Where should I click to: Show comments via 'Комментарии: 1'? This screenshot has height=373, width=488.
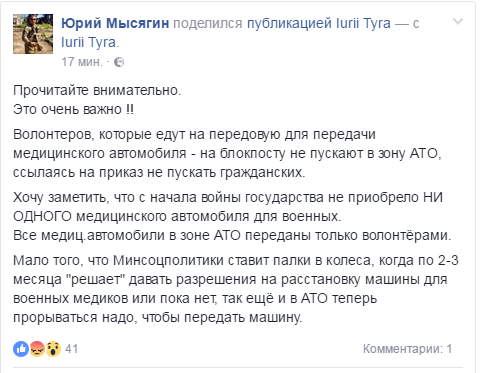[x=407, y=349]
